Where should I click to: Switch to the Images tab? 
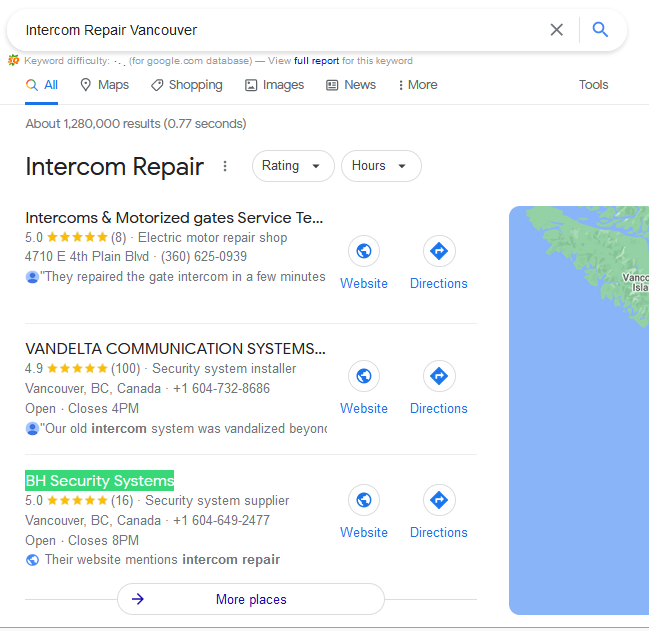click(x=274, y=85)
